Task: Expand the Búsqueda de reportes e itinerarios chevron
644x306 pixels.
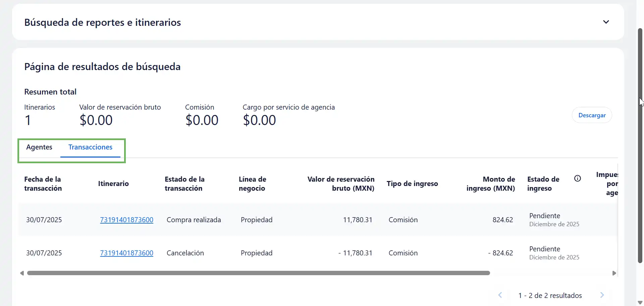Action: point(606,22)
